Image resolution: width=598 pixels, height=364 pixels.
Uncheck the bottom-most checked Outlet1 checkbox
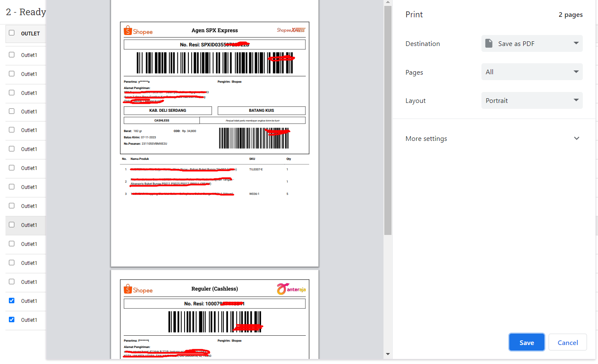(11, 320)
